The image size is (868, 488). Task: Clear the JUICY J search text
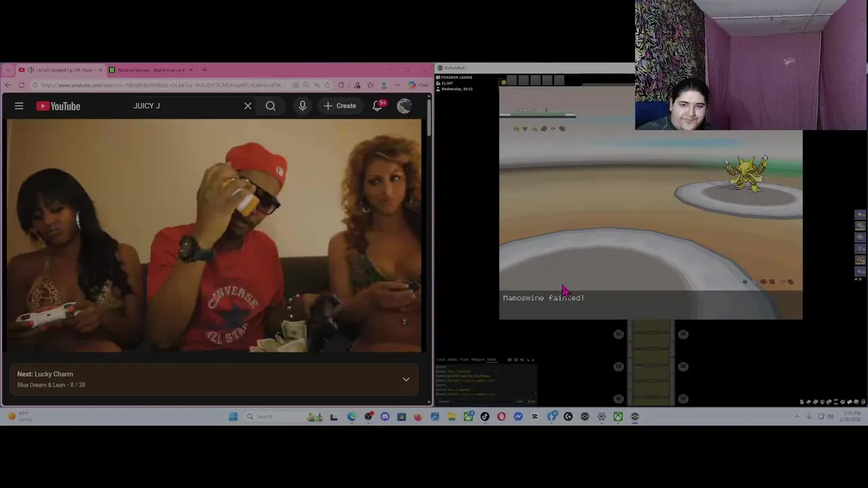pyautogui.click(x=248, y=106)
